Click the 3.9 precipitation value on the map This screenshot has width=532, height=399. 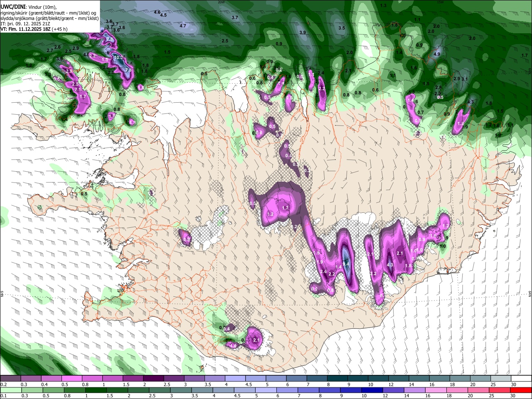(303, 32)
